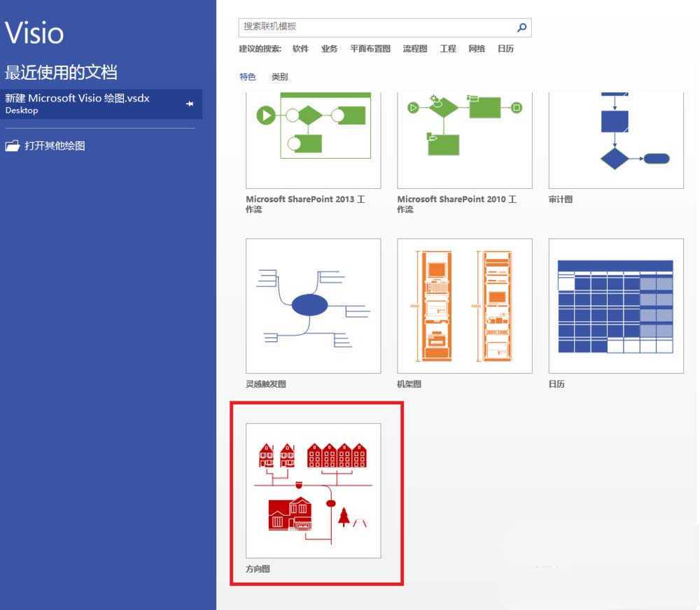Click the pin icon beside recent drawing
Screen dimensions: 700x610
190,104
